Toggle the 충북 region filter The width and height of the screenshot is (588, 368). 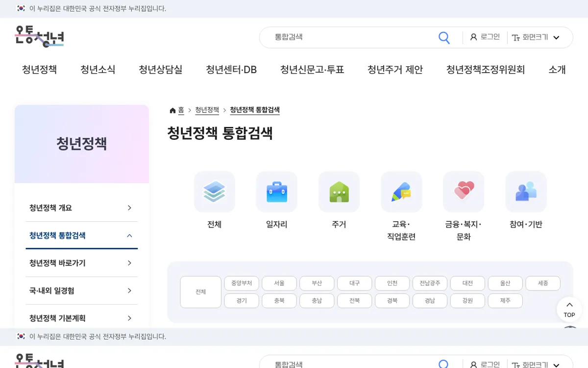point(279,301)
